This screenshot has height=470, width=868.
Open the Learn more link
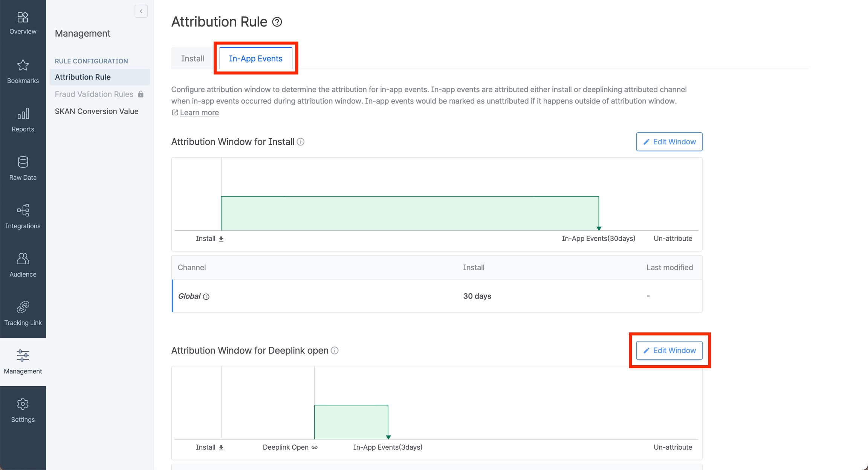[x=199, y=113]
